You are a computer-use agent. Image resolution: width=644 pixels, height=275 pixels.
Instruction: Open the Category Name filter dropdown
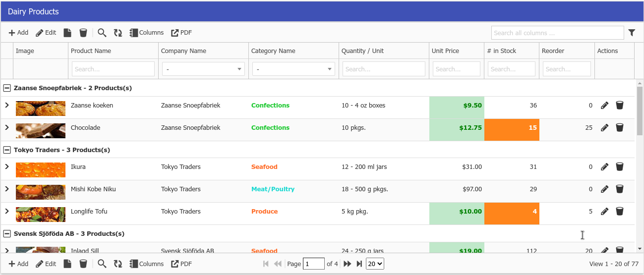point(293,69)
